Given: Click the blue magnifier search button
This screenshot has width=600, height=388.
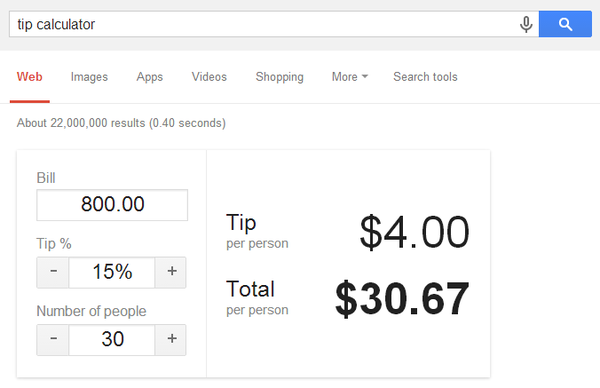Looking at the screenshot, I should [x=565, y=24].
